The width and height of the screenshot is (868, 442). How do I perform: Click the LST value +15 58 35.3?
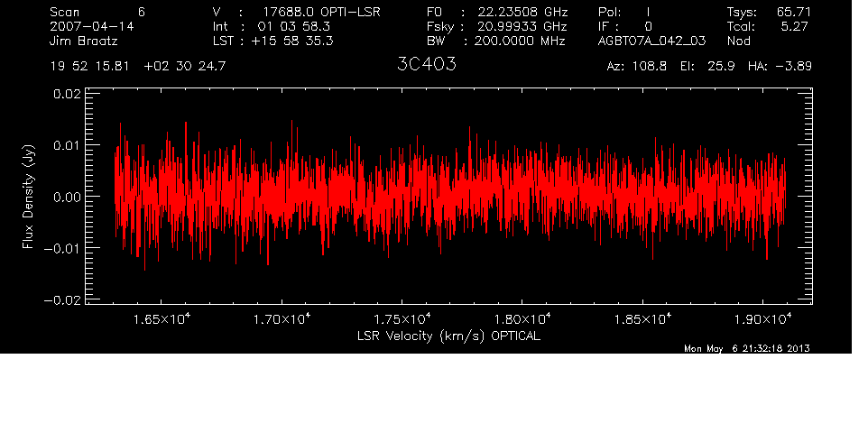pos(292,41)
